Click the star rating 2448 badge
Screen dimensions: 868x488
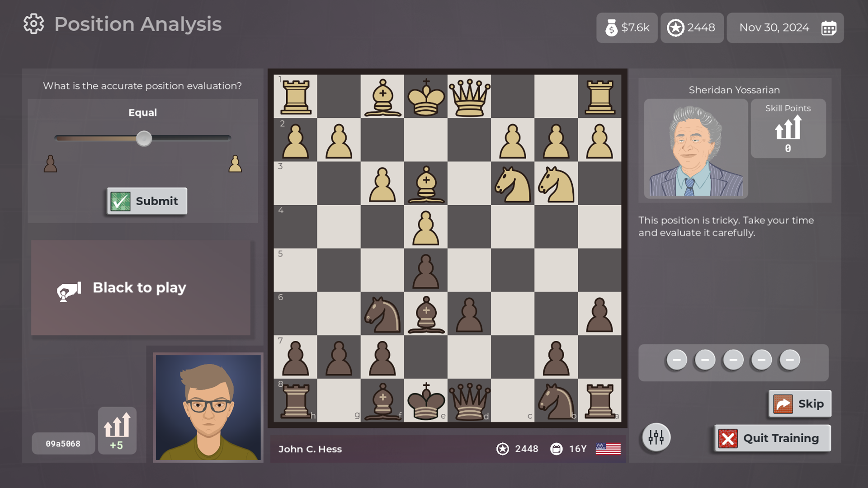(692, 28)
